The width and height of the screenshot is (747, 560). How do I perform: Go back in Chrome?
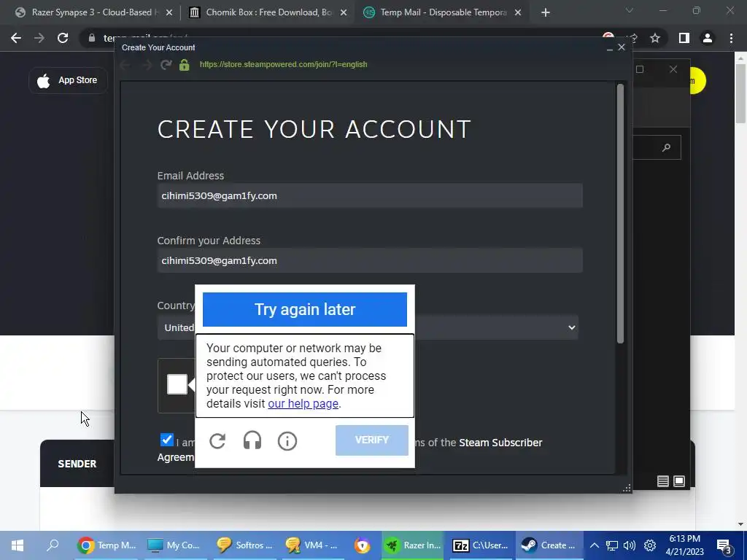(16, 38)
